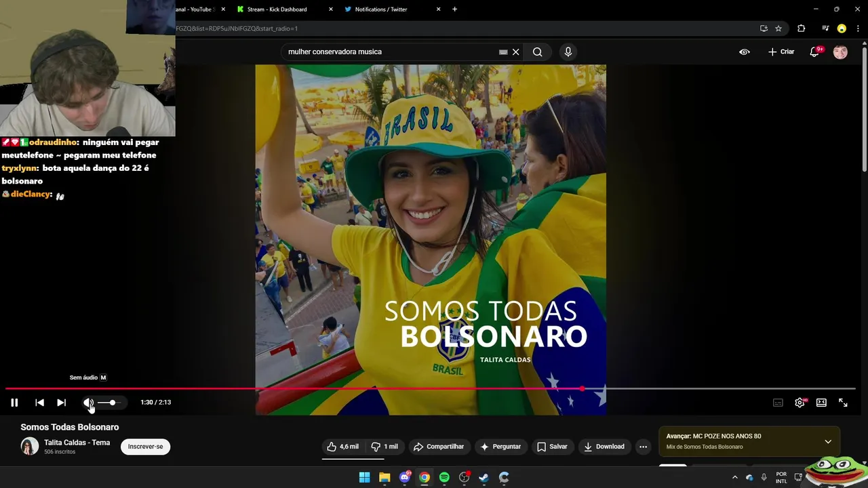Dislike the video (1 mil)
This screenshot has width=868, height=488.
click(384, 447)
